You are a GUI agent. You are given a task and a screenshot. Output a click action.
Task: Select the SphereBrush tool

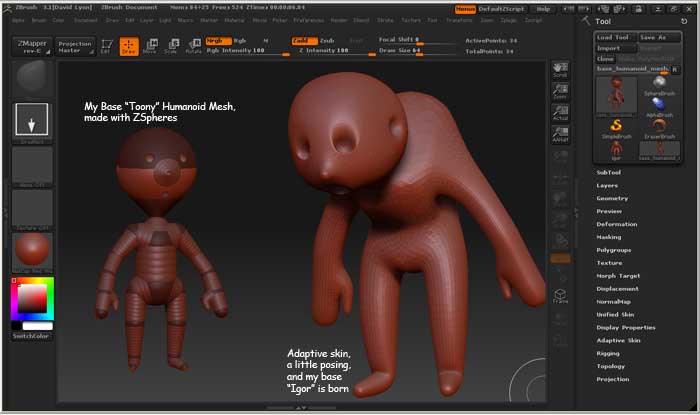point(659,86)
